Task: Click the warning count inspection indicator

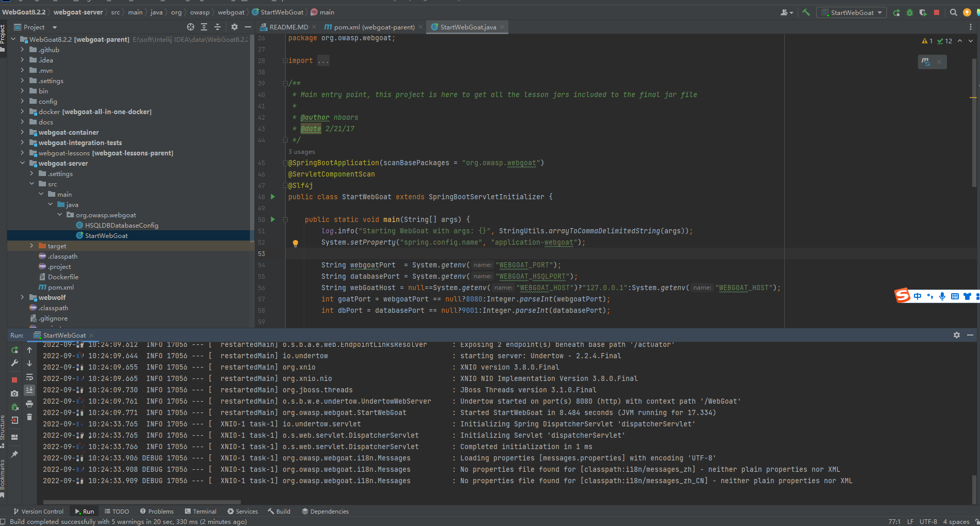Action: (x=927, y=41)
